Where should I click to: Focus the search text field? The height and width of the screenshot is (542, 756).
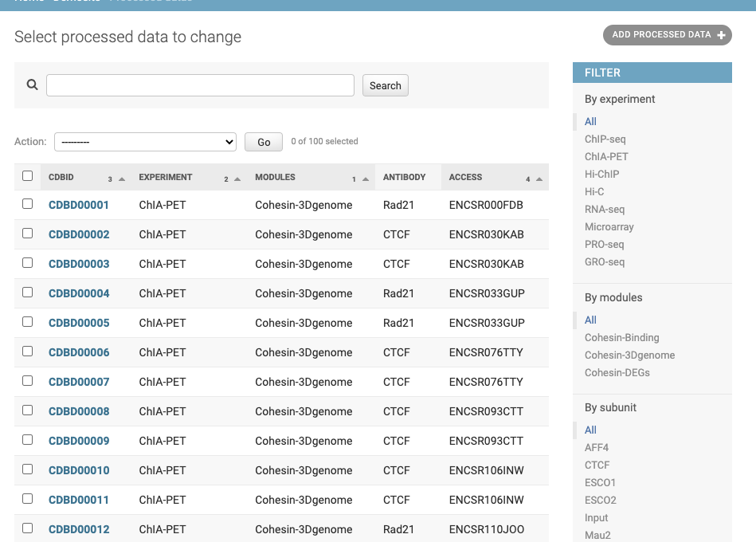tap(200, 85)
